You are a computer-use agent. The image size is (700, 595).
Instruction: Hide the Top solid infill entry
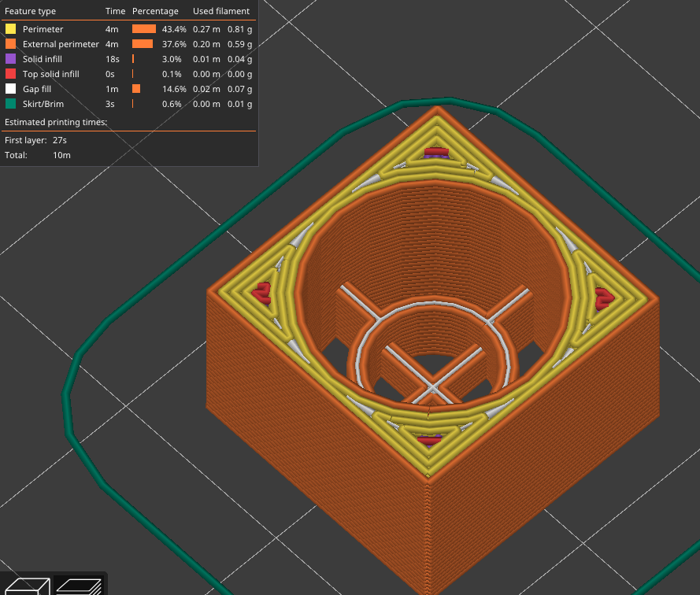[50, 74]
